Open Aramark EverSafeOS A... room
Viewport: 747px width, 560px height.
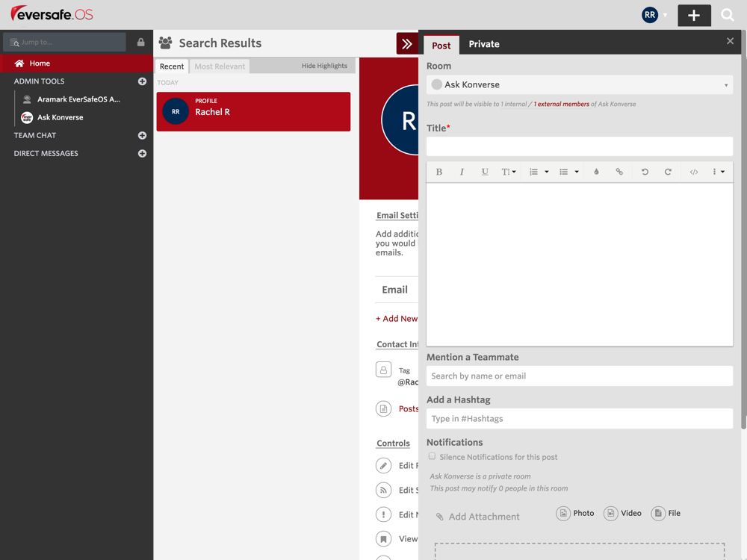pyautogui.click(x=78, y=99)
